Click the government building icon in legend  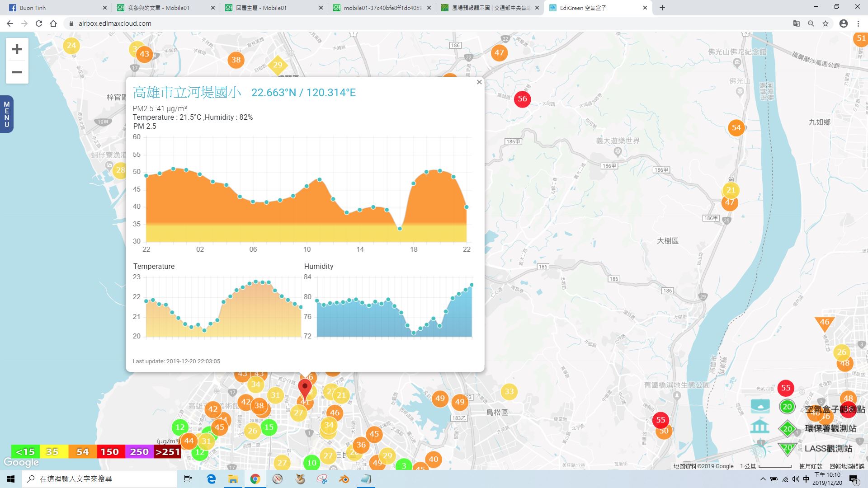(x=759, y=427)
